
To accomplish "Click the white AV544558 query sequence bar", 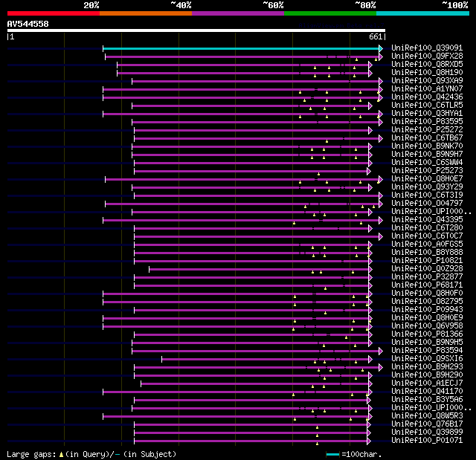I will click(196, 30).
